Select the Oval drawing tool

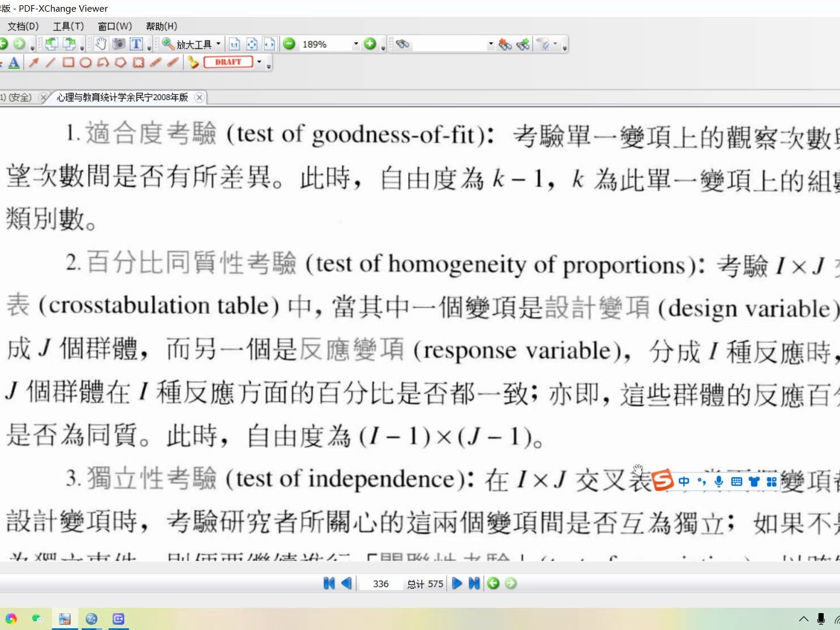click(86, 62)
